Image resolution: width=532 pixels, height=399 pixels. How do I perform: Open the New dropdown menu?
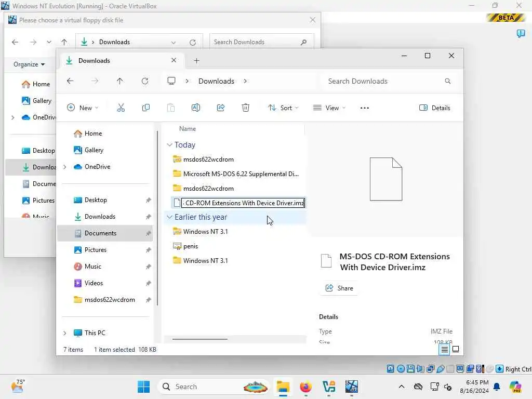coord(83,108)
